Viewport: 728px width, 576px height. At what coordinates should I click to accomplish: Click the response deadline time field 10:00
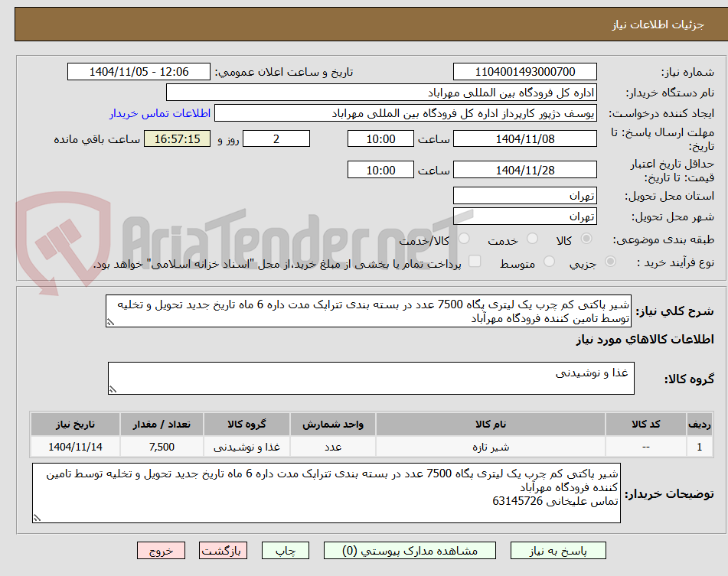(x=380, y=138)
